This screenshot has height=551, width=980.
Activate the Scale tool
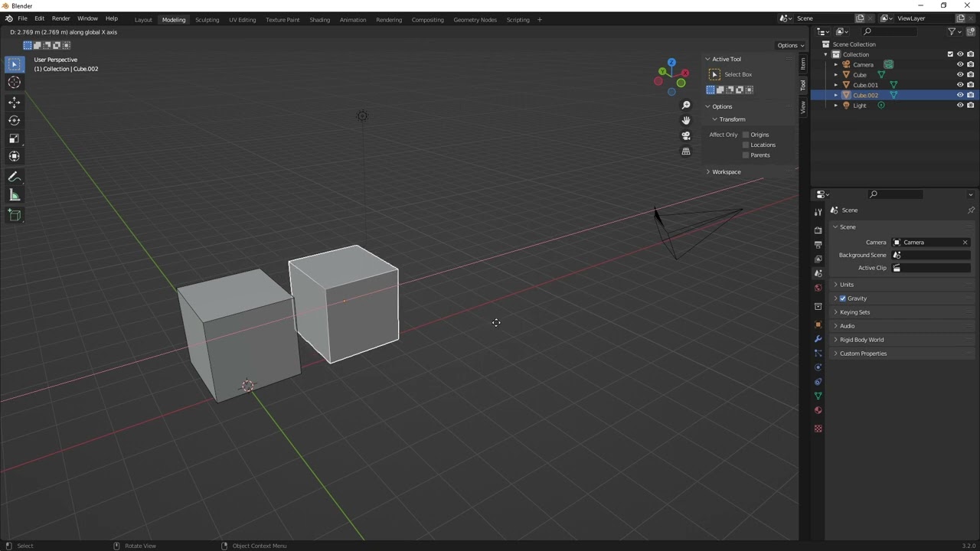tap(14, 139)
